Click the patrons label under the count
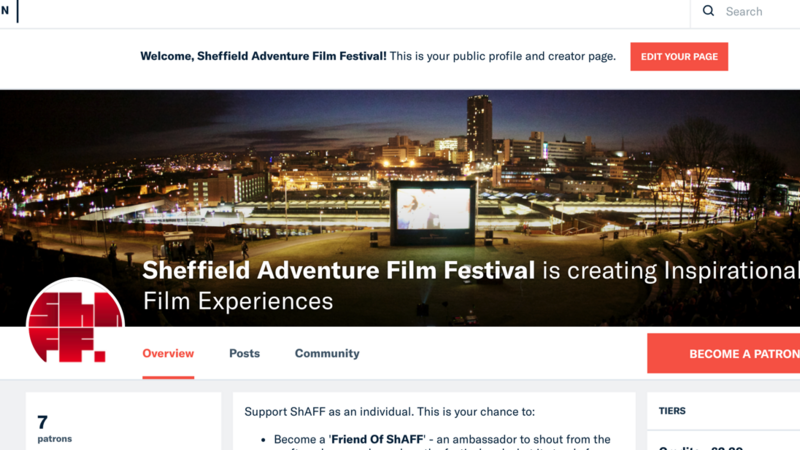The image size is (800, 450). [x=54, y=439]
